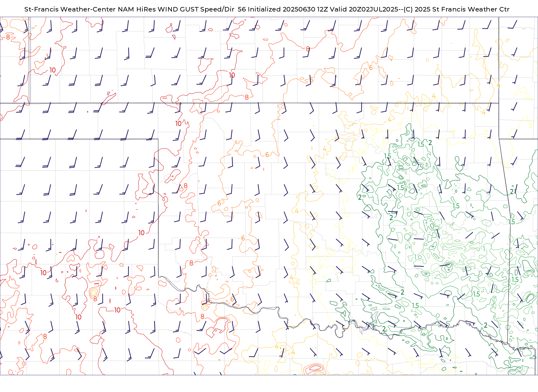Click the "NAM HiRes" model name in title
The image size is (538, 392).
pyautogui.click(x=137, y=9)
